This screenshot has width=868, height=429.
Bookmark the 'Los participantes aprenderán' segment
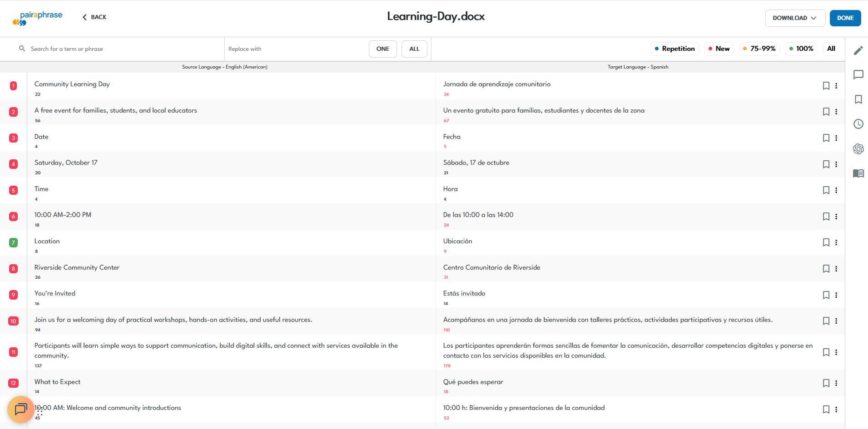(826, 352)
